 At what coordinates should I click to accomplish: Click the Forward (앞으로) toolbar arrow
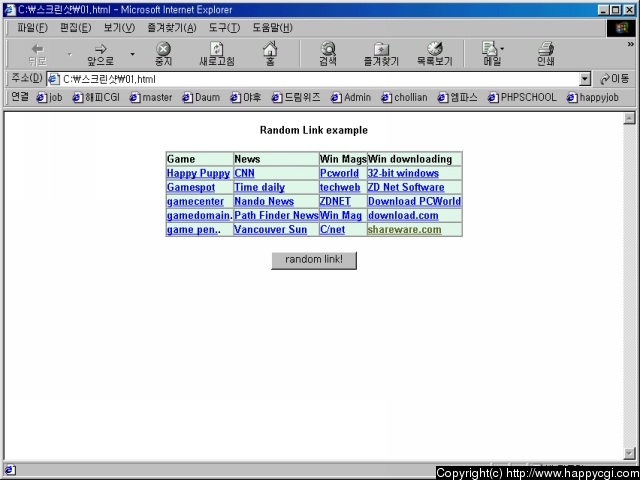100,53
